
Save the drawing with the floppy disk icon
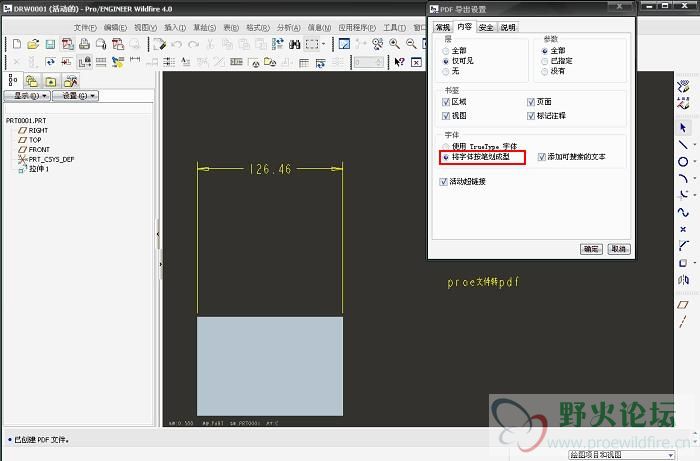(50, 44)
